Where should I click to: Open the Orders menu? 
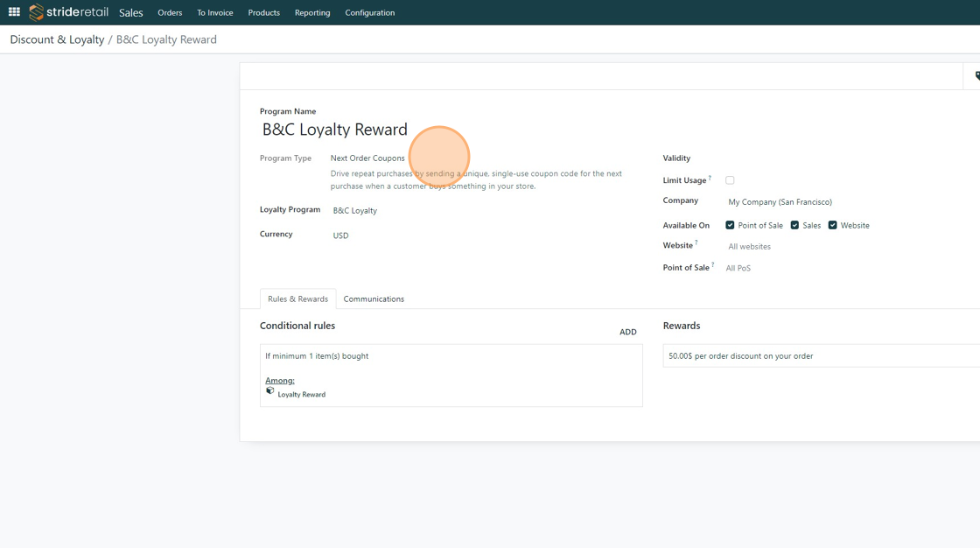click(170, 12)
